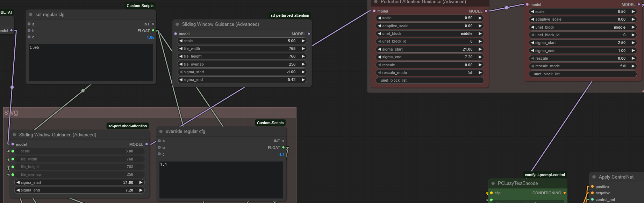
Task: Increase unet_block_id 0 in left PAG node
Action: pos(480,41)
